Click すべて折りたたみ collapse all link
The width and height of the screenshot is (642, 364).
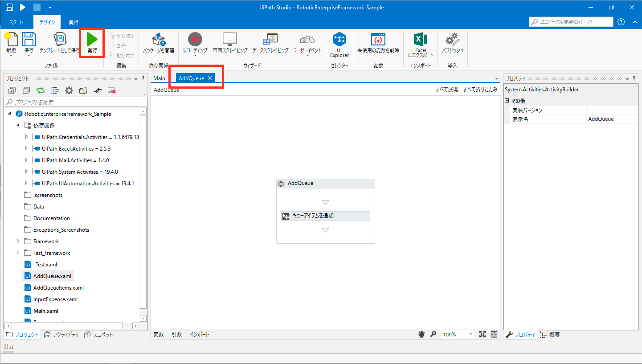click(480, 90)
